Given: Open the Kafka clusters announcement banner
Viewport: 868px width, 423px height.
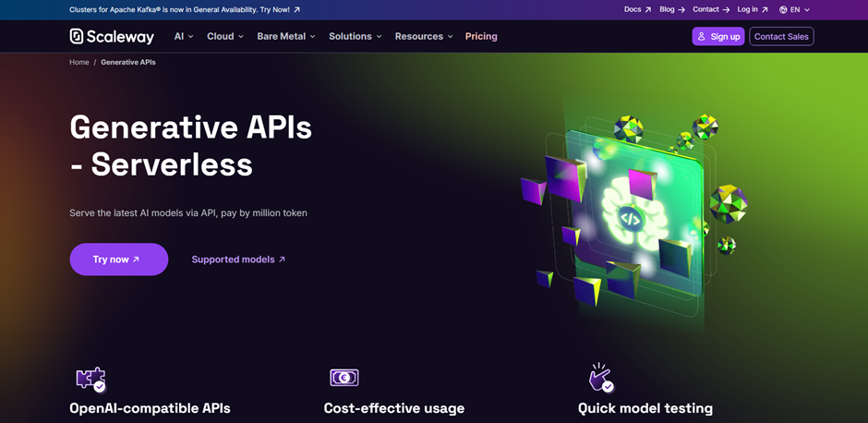Looking at the screenshot, I should [x=185, y=9].
